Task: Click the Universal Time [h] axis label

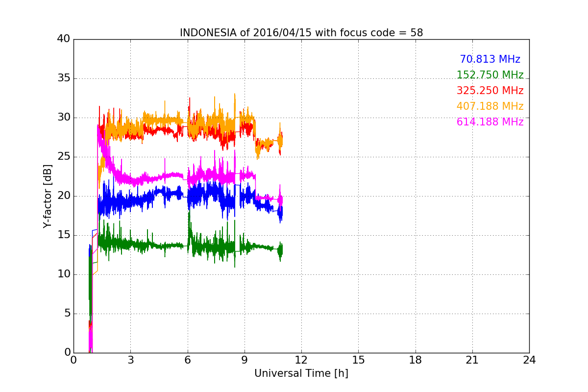Action: [301, 373]
